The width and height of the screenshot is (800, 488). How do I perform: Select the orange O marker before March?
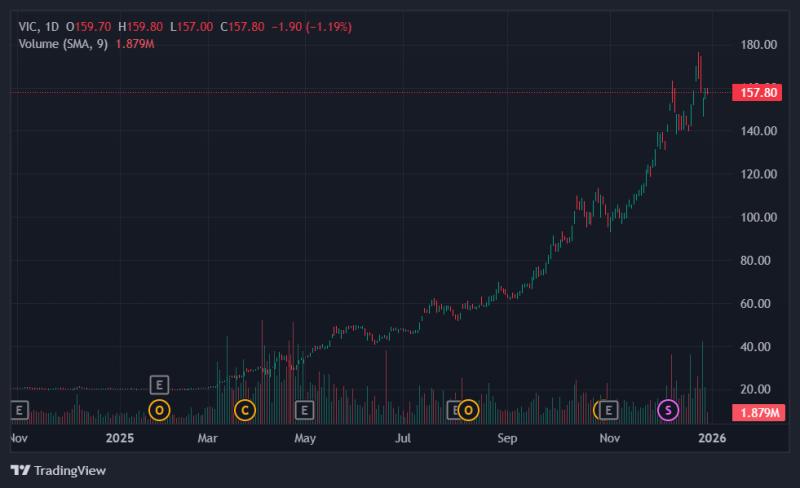[159, 410]
